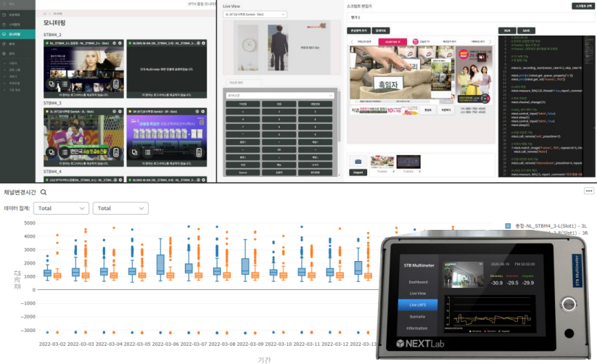The height and width of the screenshot is (364, 597).
Task: Click search icon beside 채널변경시간 title
Action: point(44,192)
